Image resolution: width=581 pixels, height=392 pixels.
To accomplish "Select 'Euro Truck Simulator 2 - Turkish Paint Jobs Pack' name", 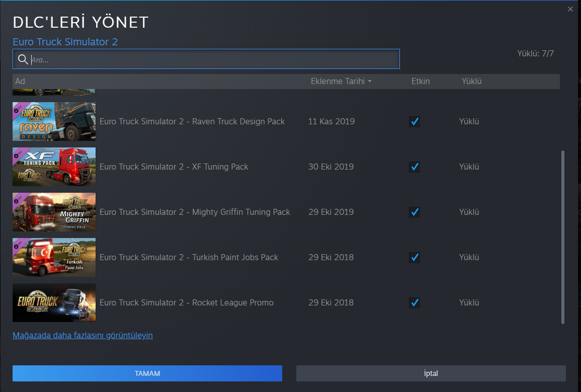I will coord(189,257).
